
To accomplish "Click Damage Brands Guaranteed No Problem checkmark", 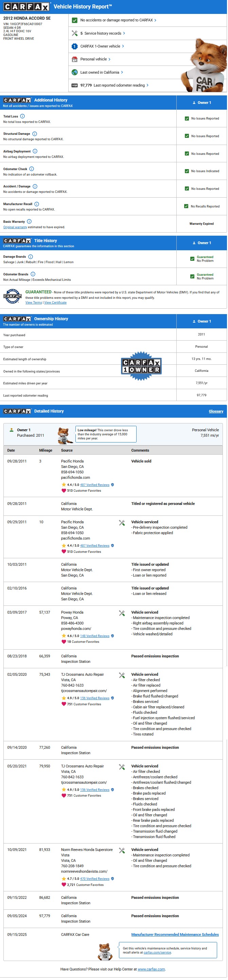I will [x=192, y=259].
